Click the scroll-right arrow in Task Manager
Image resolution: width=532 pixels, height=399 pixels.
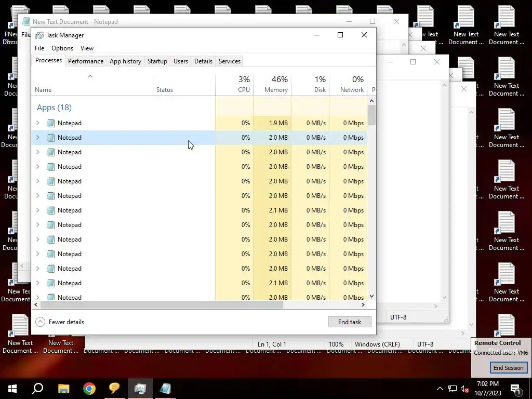363,304
